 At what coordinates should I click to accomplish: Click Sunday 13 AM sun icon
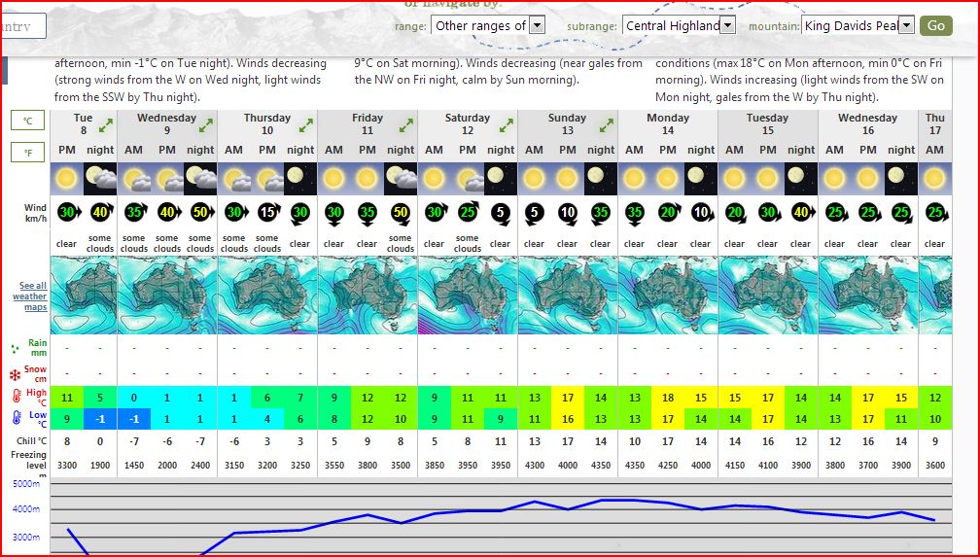coord(535,178)
